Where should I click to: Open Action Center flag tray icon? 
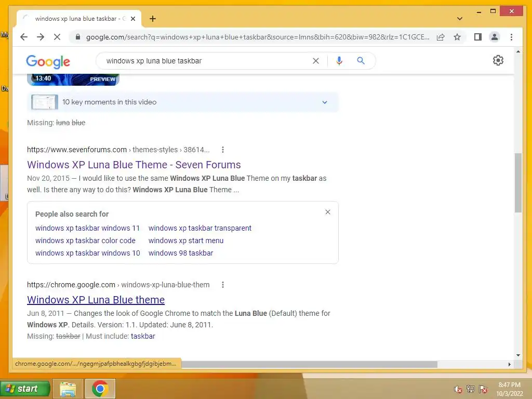point(483,389)
